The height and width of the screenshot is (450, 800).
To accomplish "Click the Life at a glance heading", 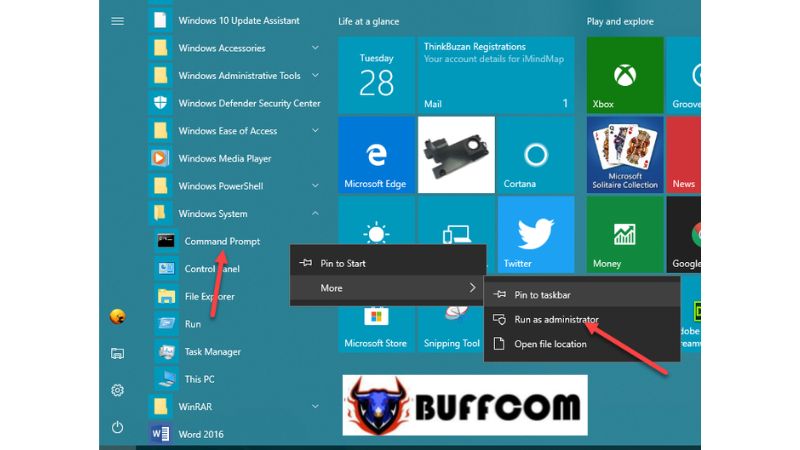I will point(368,21).
